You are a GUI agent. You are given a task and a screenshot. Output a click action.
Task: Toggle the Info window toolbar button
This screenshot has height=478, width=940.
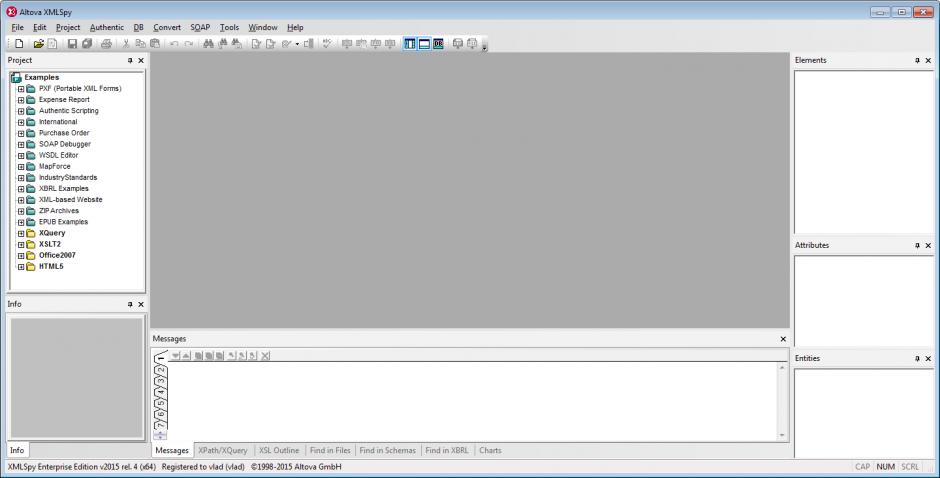[424, 44]
